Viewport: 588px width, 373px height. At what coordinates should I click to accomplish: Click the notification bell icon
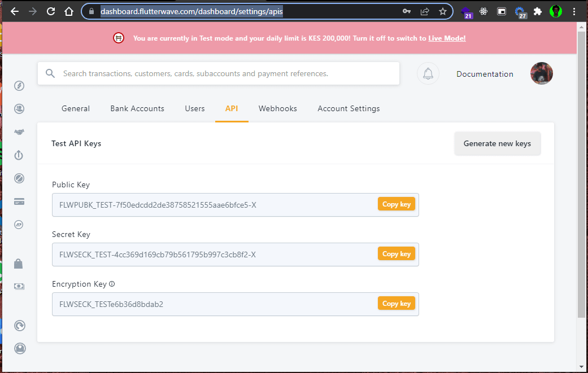[x=428, y=73]
